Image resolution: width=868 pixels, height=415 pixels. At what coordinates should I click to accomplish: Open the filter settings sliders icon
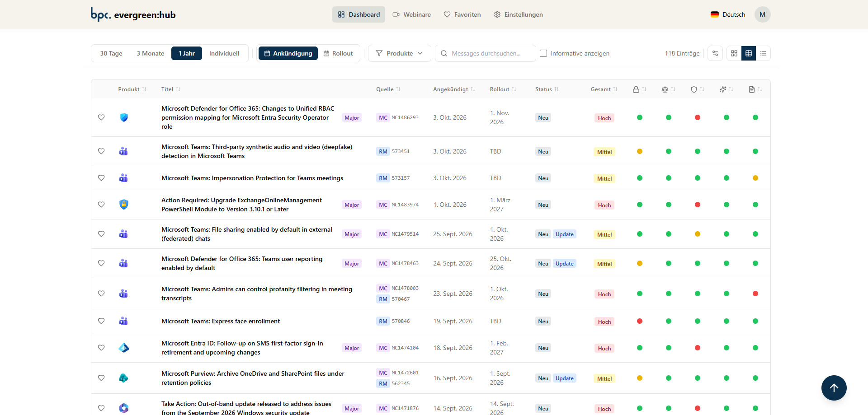(715, 53)
